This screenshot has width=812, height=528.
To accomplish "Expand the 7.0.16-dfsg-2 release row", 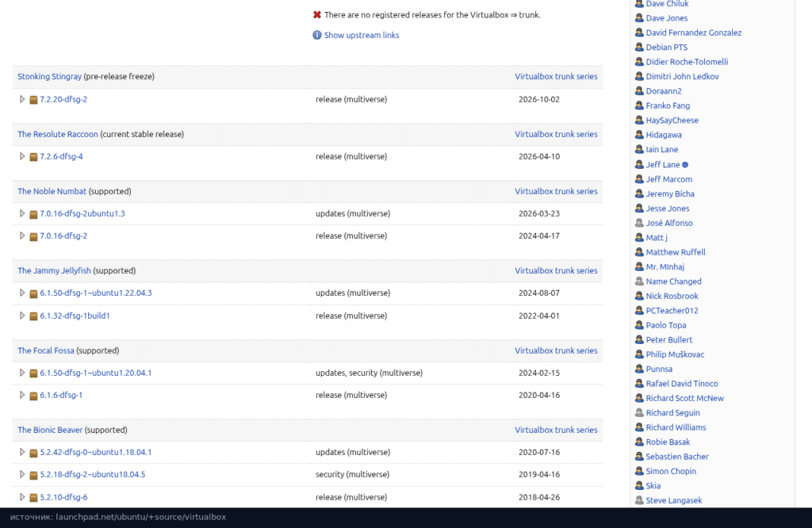I will coord(21,235).
